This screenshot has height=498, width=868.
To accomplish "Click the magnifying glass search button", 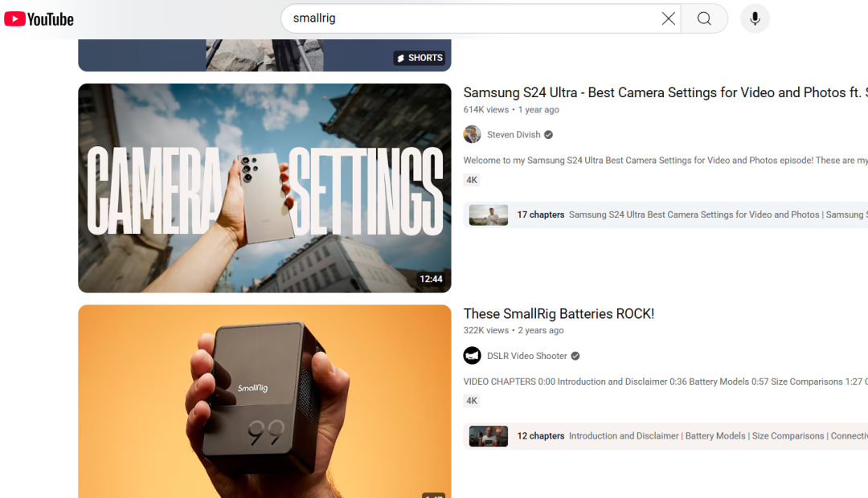I will tap(704, 18).
